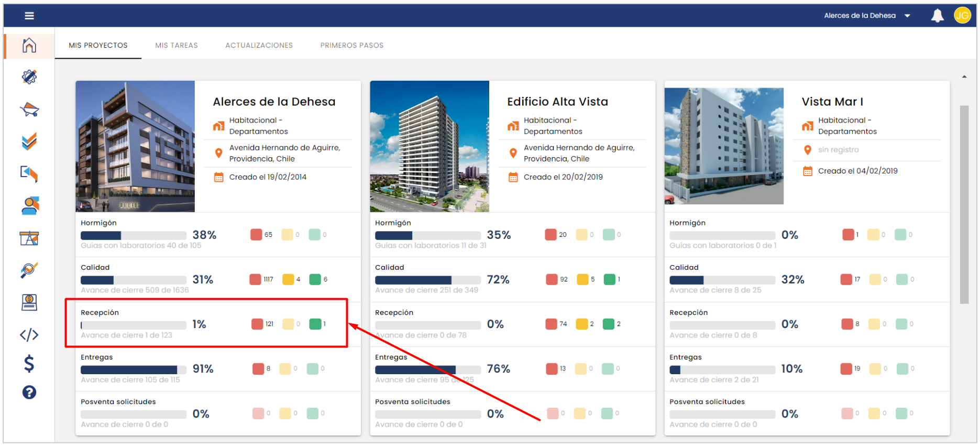Click the Alerces de la Dehesa building thumbnail
The height and width of the screenshot is (446, 980).
click(135, 146)
